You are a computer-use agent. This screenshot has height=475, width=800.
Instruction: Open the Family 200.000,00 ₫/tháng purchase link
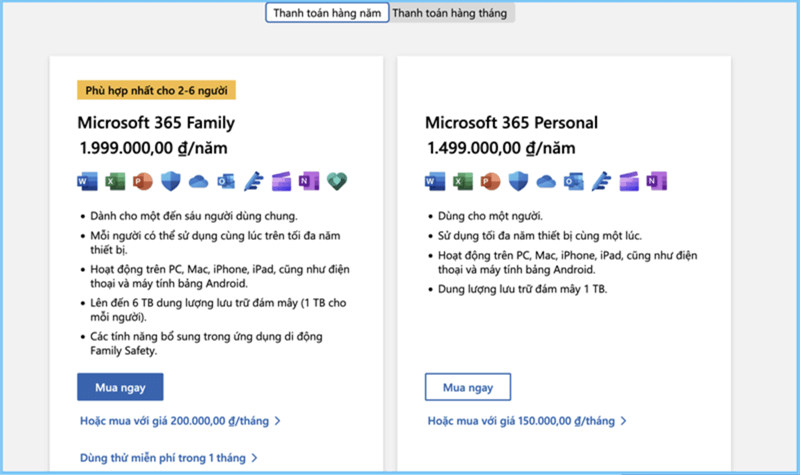pos(179,421)
